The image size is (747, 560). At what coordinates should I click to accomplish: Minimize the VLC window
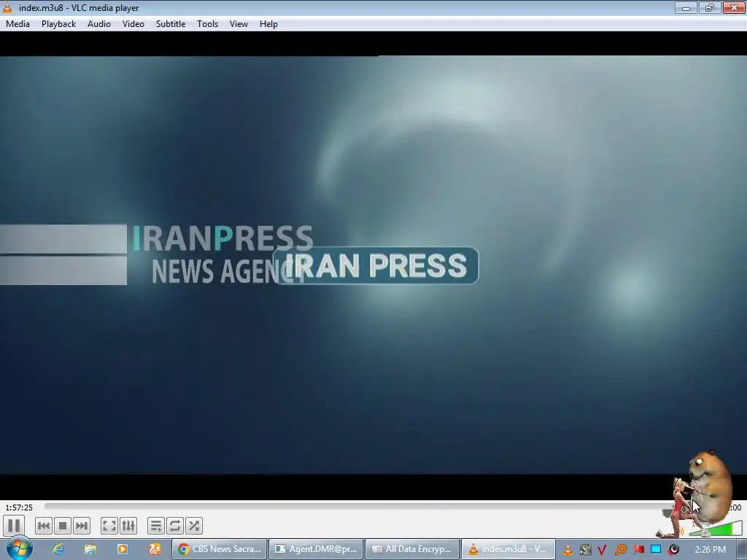pos(686,7)
